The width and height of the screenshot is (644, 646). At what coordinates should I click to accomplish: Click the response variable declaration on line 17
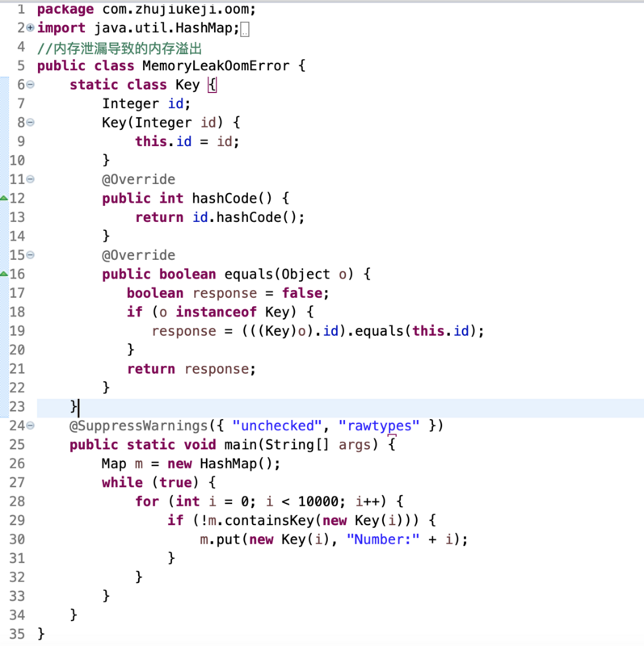click(x=225, y=293)
